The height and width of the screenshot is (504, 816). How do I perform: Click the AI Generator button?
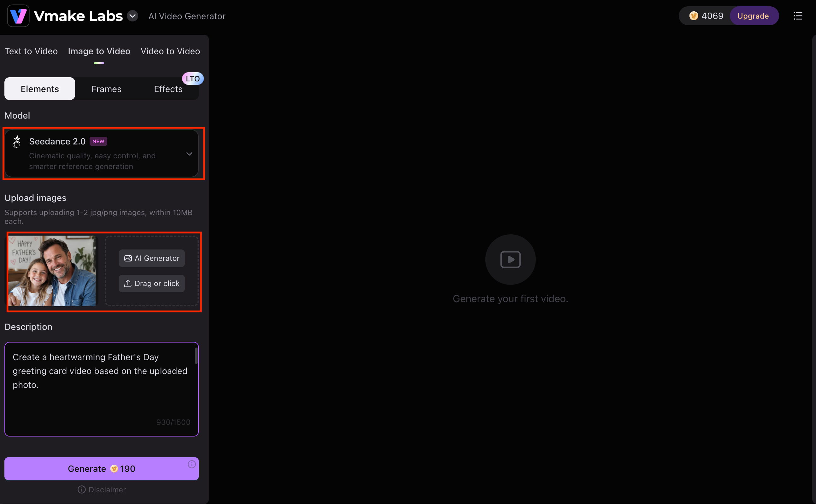(152, 258)
